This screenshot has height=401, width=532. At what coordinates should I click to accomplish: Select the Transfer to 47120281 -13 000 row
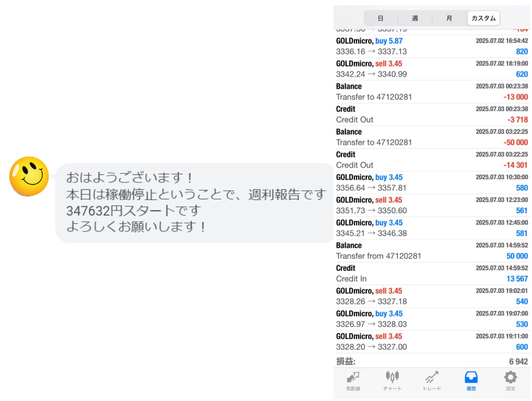(x=432, y=92)
